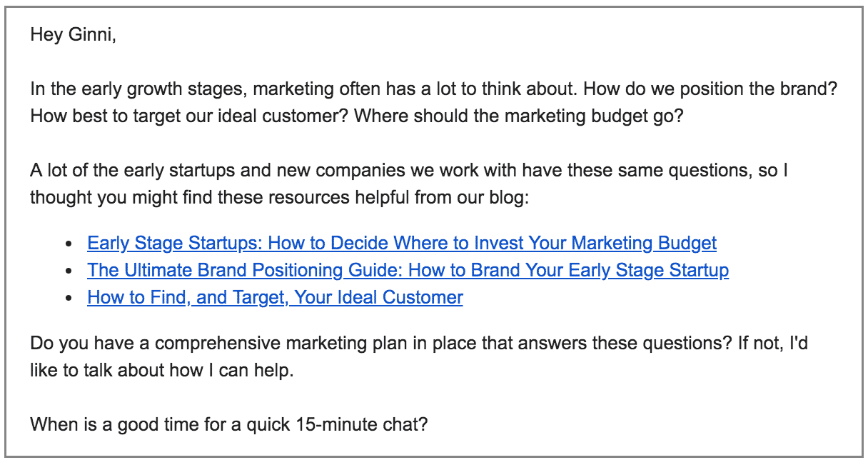Screen dimensions: 868x465
Task: Click the line starting "A lot of the early startups"
Action: pos(408,171)
